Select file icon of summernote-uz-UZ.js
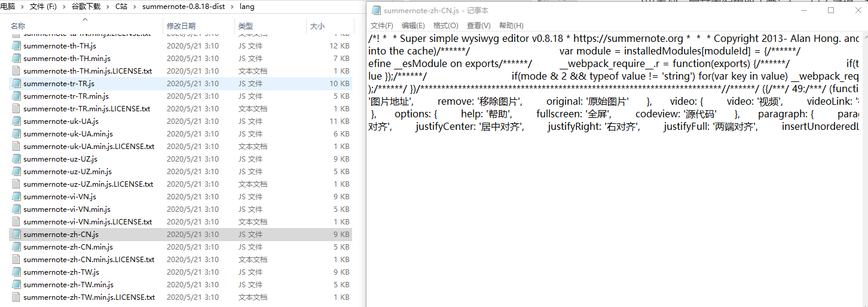Image resolution: width=868 pixels, height=307 pixels. click(x=16, y=159)
